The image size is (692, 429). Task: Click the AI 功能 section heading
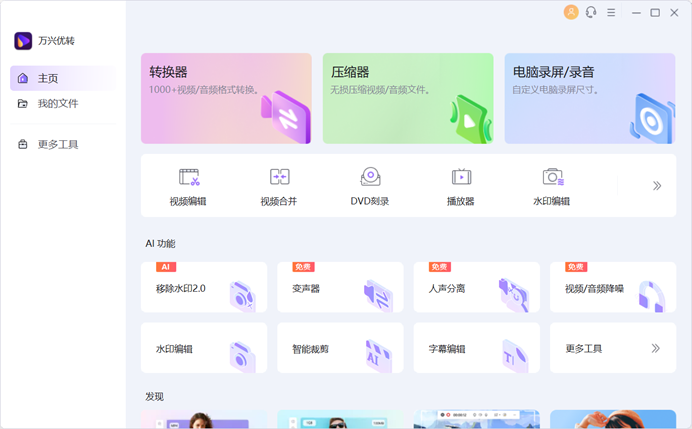click(160, 244)
